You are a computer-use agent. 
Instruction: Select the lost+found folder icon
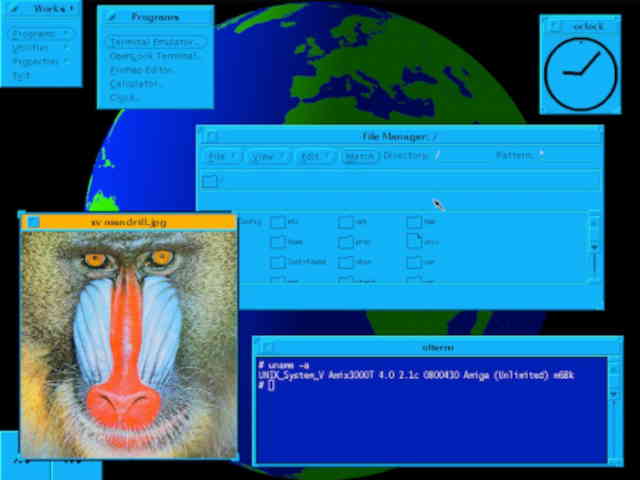click(x=278, y=262)
